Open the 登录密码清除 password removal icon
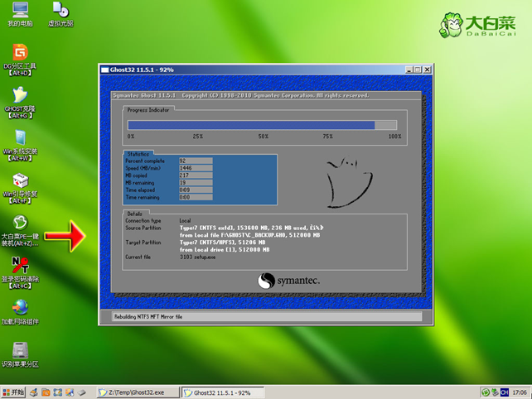The height and width of the screenshot is (399, 532). [x=19, y=267]
